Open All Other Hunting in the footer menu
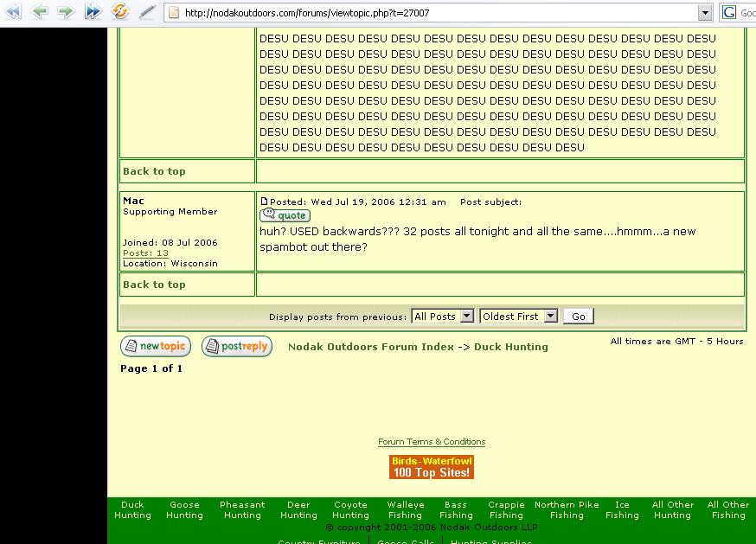Image resolution: width=756 pixels, height=544 pixels. pos(673,509)
